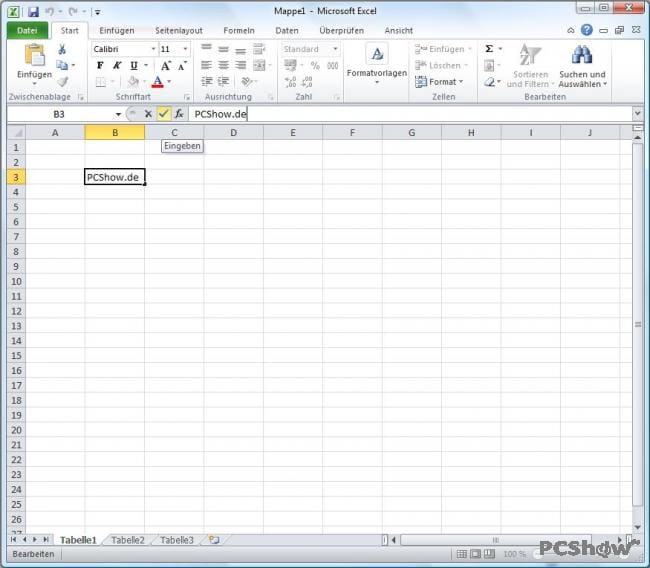Click the insert function fx button
Screen dimensions: 650x568
tap(179, 114)
